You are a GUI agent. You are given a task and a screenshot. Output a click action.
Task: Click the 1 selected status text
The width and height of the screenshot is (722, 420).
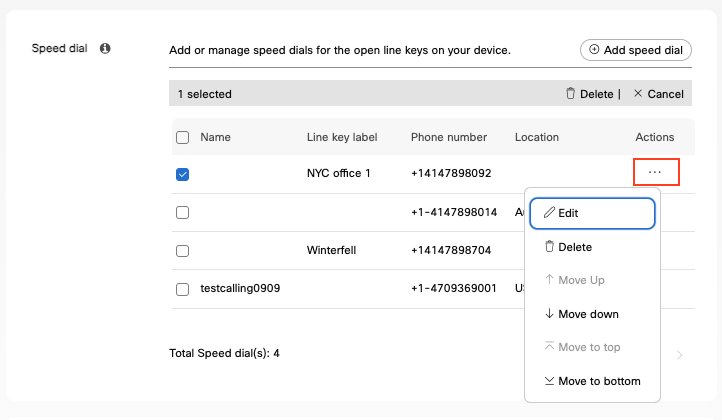204,94
